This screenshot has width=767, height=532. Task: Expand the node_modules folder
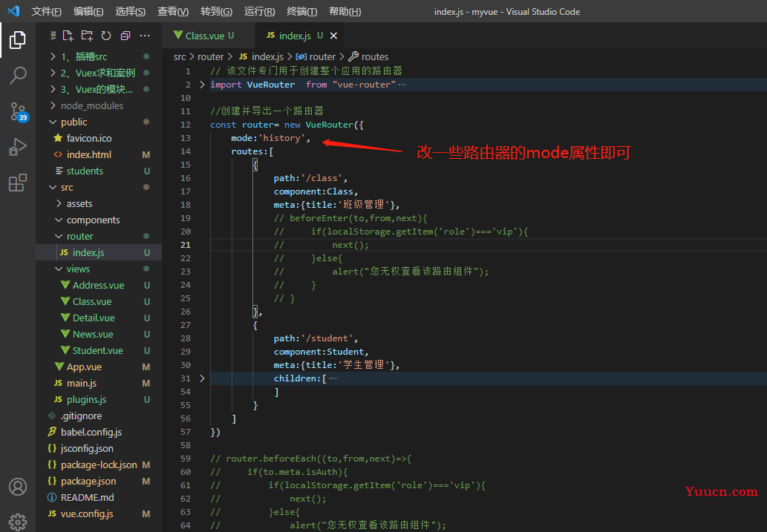pyautogui.click(x=99, y=105)
